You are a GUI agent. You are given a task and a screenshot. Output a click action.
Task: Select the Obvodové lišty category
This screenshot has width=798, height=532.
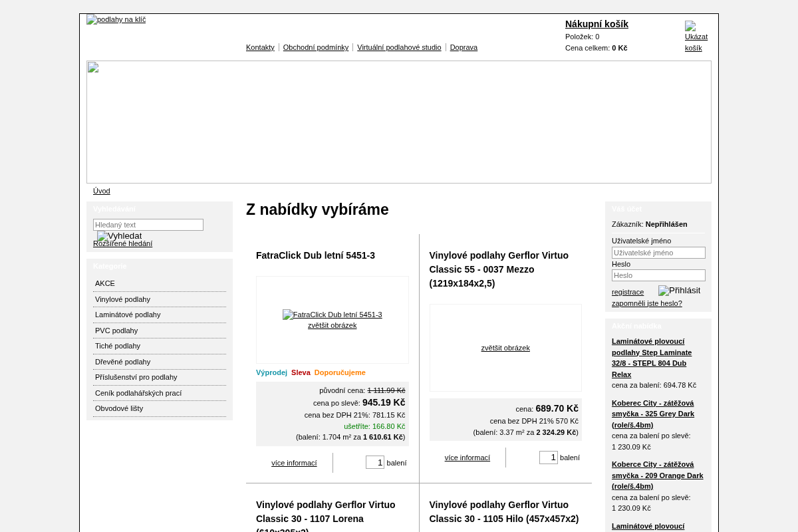coord(160,408)
